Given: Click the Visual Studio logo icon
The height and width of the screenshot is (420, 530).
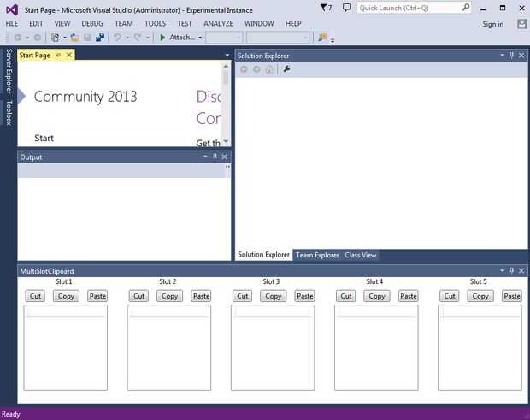Looking at the screenshot, I should pos(12,9).
